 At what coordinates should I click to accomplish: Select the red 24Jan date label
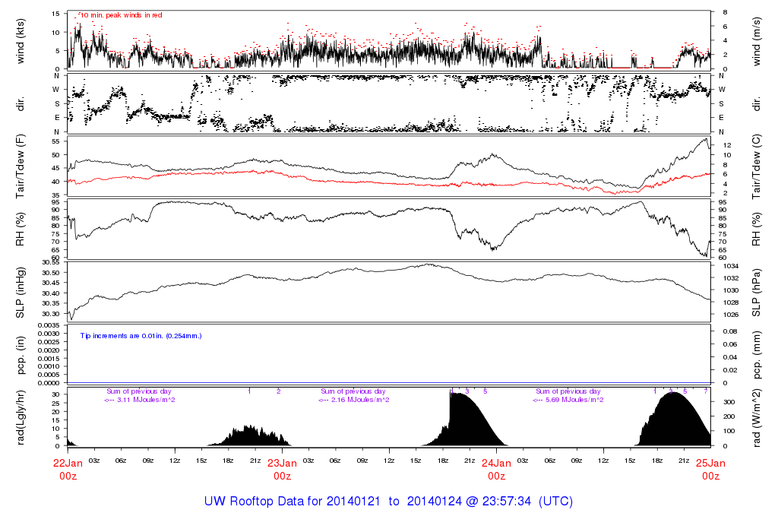[x=496, y=463]
